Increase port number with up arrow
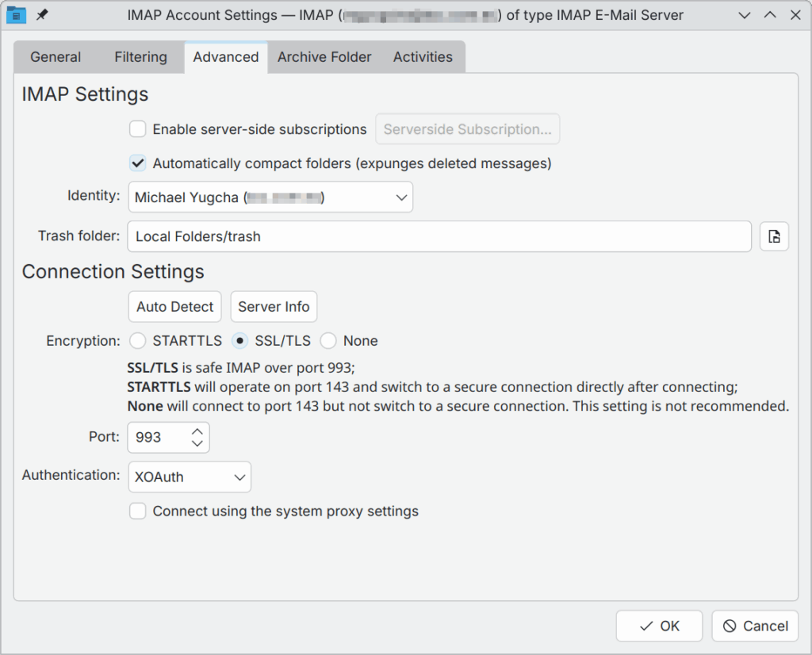Screen dimensions: 812x655 pyautogui.click(x=197, y=431)
